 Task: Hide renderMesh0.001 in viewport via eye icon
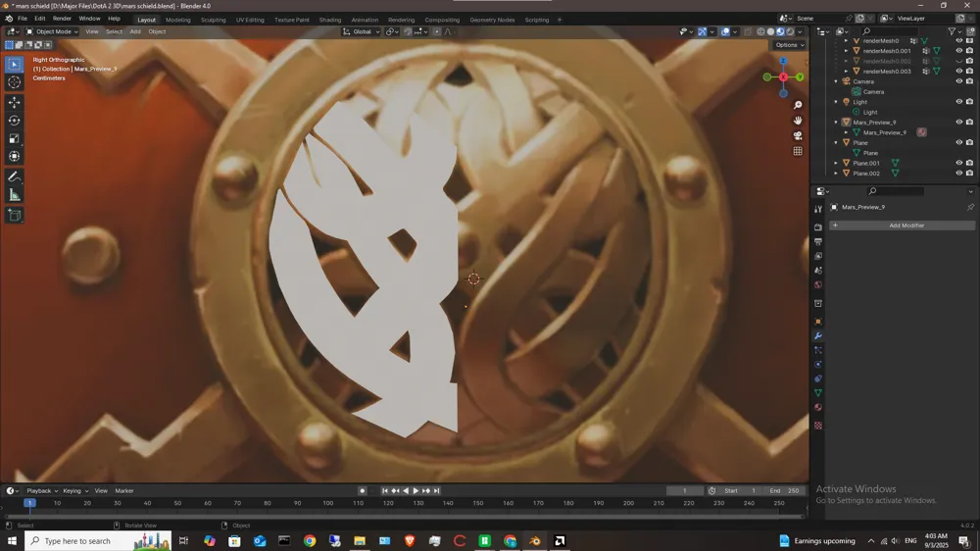tap(958, 51)
